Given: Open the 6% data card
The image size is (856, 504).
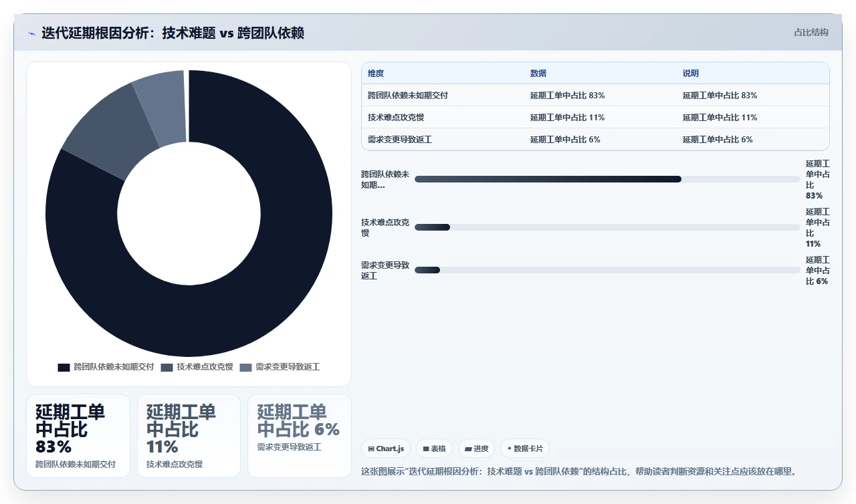Looking at the screenshot, I should pos(300,436).
